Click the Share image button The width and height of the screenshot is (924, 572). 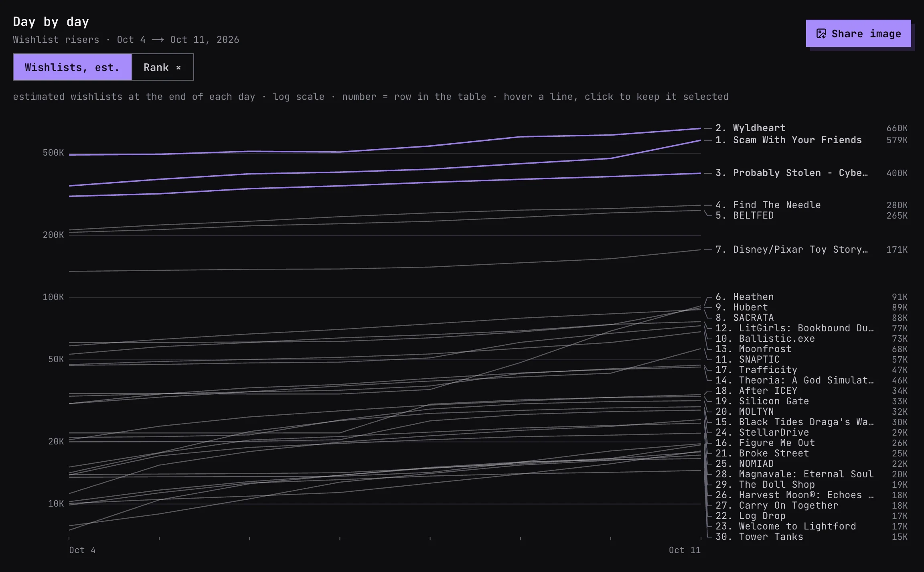point(858,33)
